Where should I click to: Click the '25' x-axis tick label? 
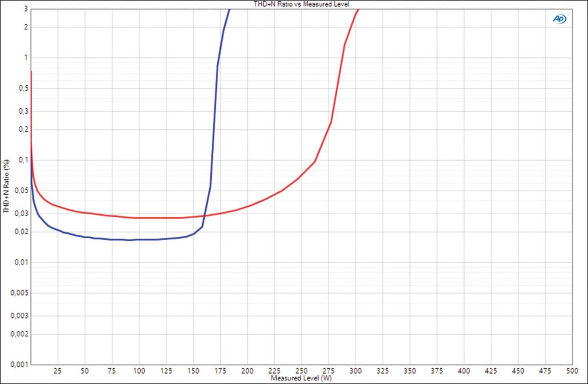pos(58,371)
